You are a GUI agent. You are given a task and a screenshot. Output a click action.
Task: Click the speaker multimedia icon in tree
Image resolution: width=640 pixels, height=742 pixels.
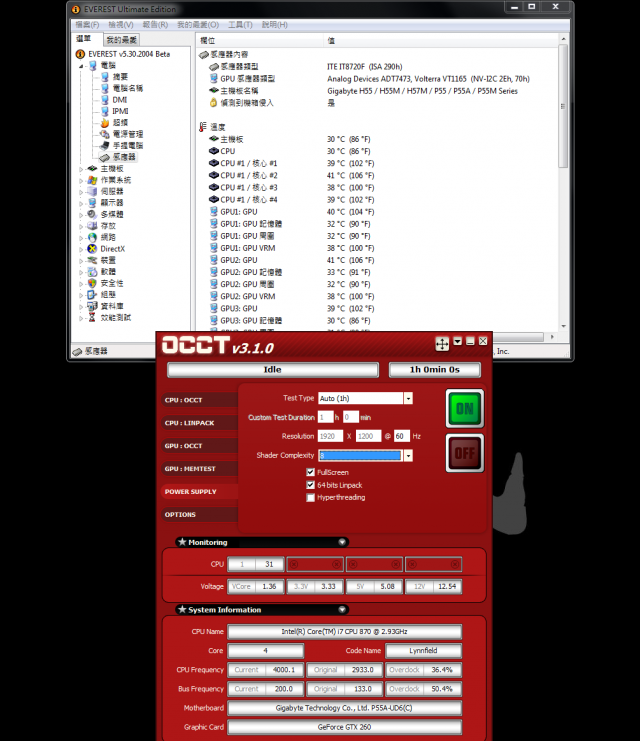click(92, 214)
